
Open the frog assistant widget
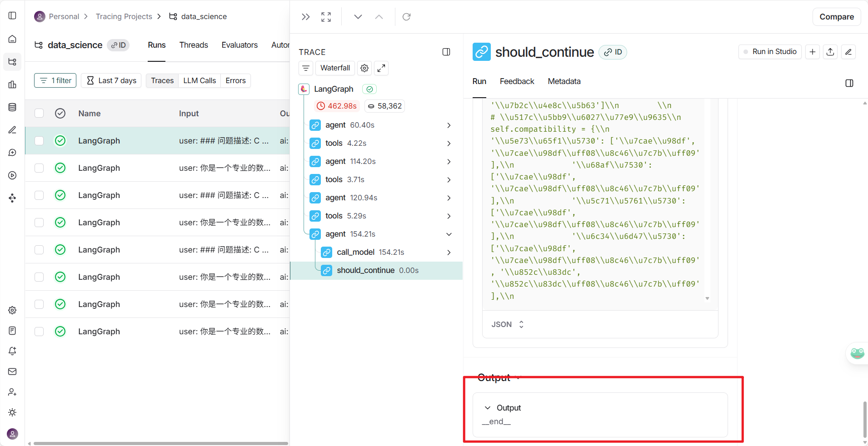coord(857,353)
